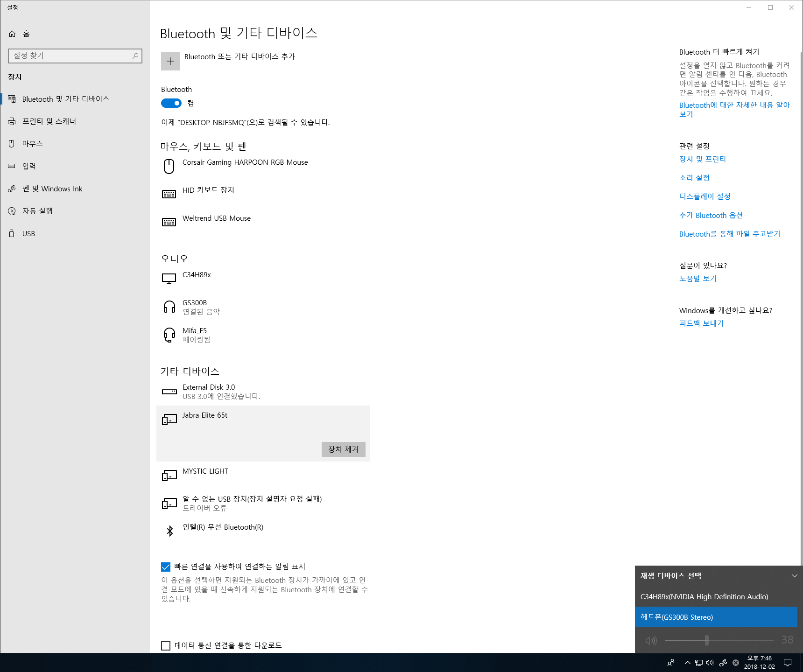Image resolution: width=803 pixels, height=672 pixels.
Task: Click the unknown USB device icon
Action: point(169,504)
